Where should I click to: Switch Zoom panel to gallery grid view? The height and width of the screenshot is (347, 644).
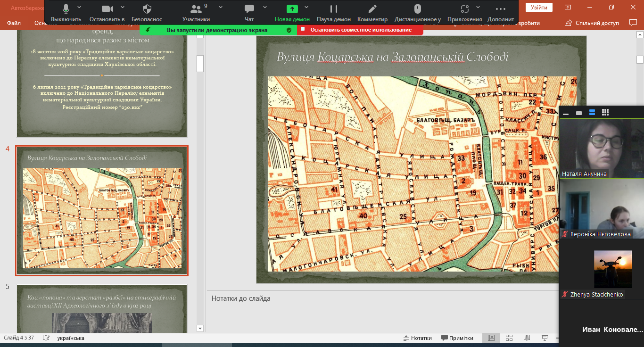click(605, 113)
